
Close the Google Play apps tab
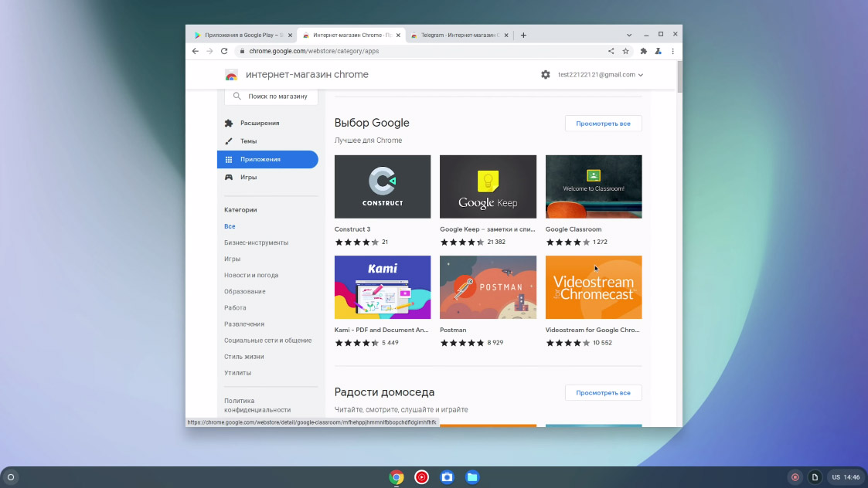point(290,35)
